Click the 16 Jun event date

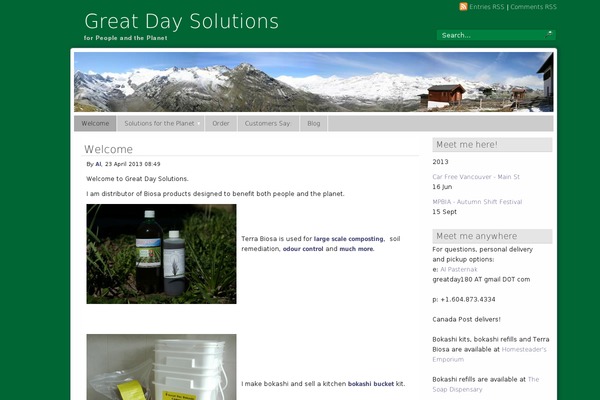(x=442, y=187)
